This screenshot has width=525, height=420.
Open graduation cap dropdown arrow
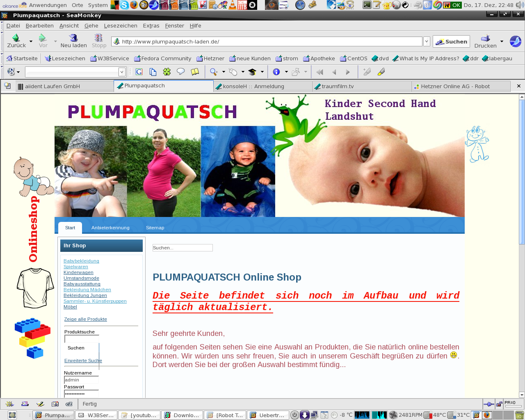262,72
